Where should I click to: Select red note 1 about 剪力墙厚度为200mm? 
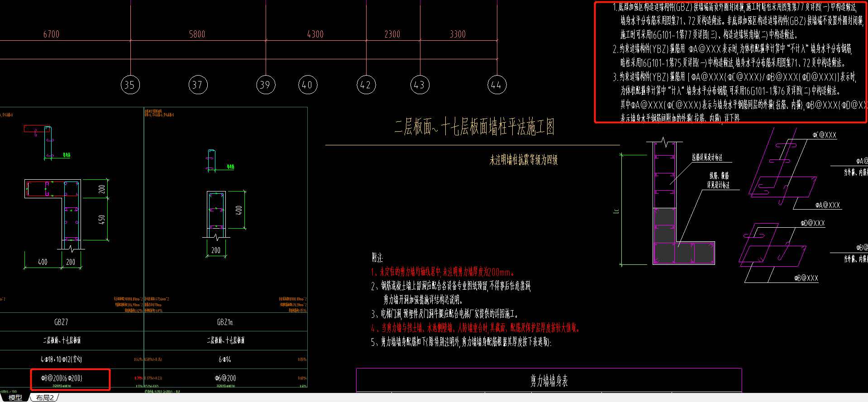[x=443, y=272]
